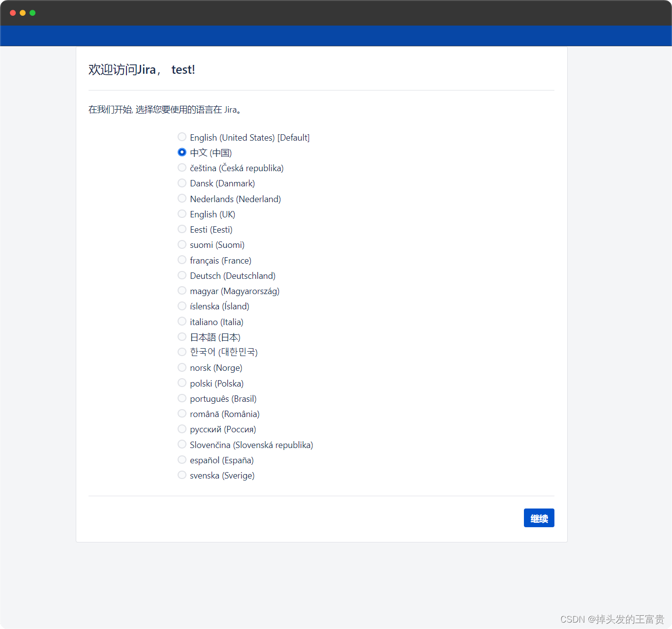Select русский (Россия) radio button

pos(182,429)
